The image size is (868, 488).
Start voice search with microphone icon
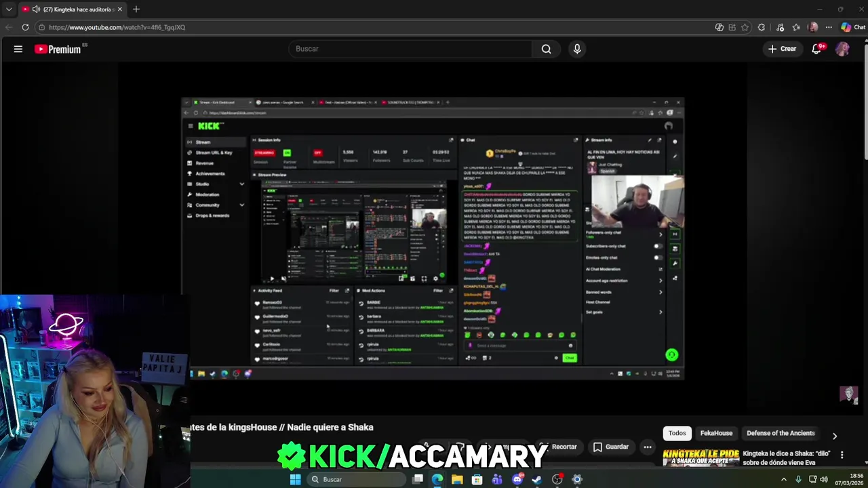click(x=577, y=49)
